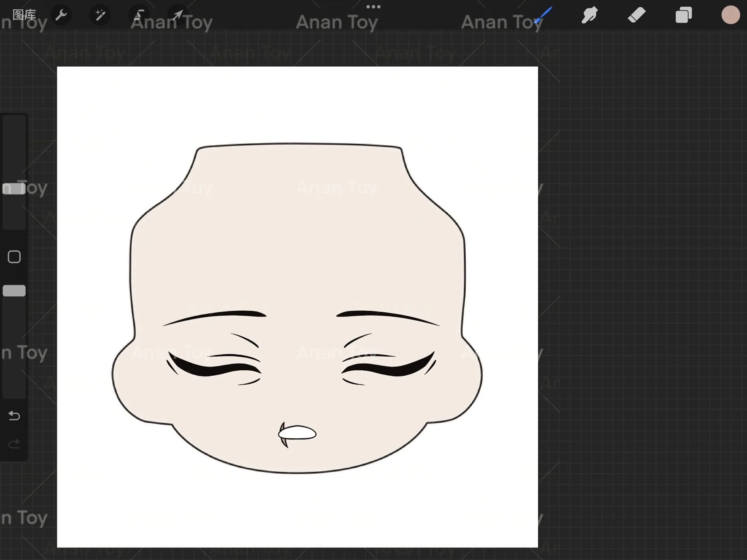Screen dimensions: 747x560
Task: Undo the last stroke
Action: (x=14, y=416)
